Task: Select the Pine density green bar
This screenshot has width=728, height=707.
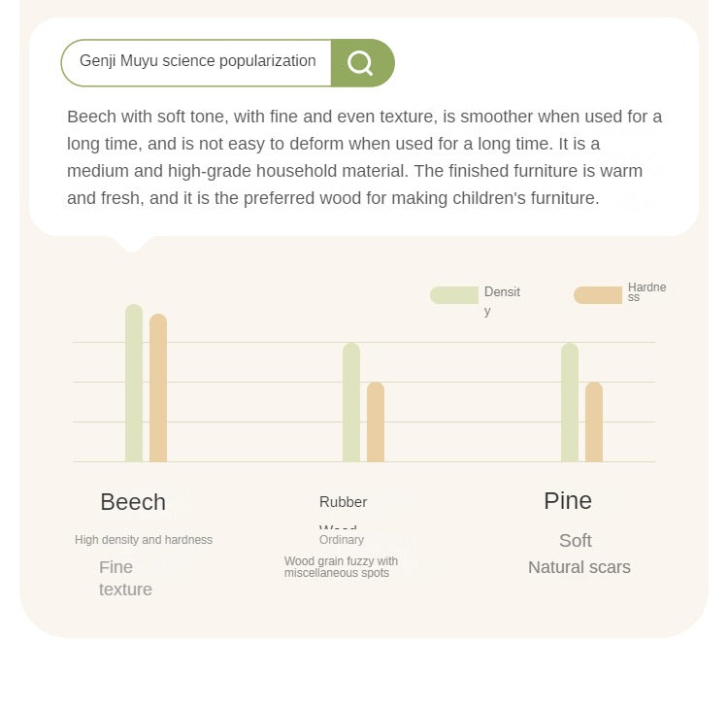Action: pos(570,402)
